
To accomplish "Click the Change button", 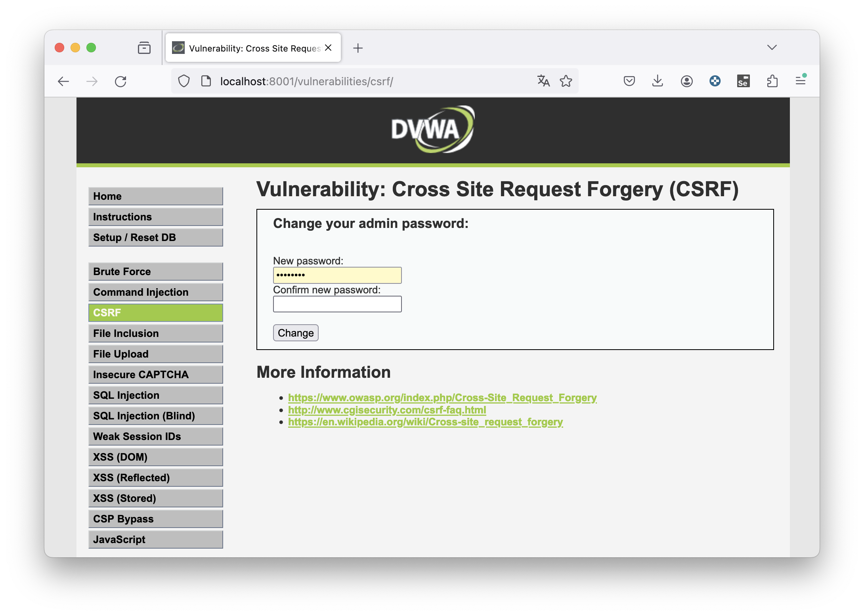I will 296,333.
